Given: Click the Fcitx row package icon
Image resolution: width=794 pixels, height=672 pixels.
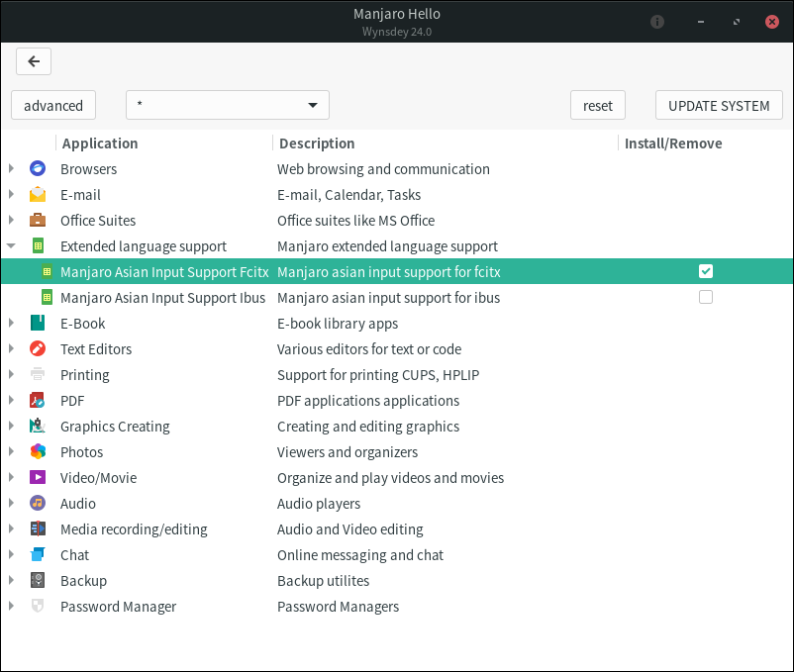Looking at the screenshot, I should 48,272.
